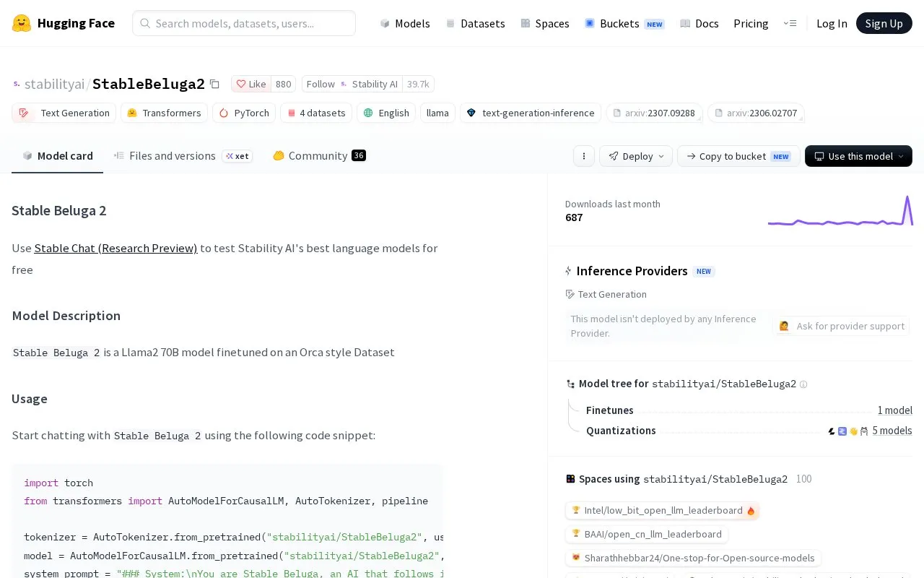Open the Quantizations 5 models link
This screenshot has width=924, height=578.
click(x=892, y=431)
